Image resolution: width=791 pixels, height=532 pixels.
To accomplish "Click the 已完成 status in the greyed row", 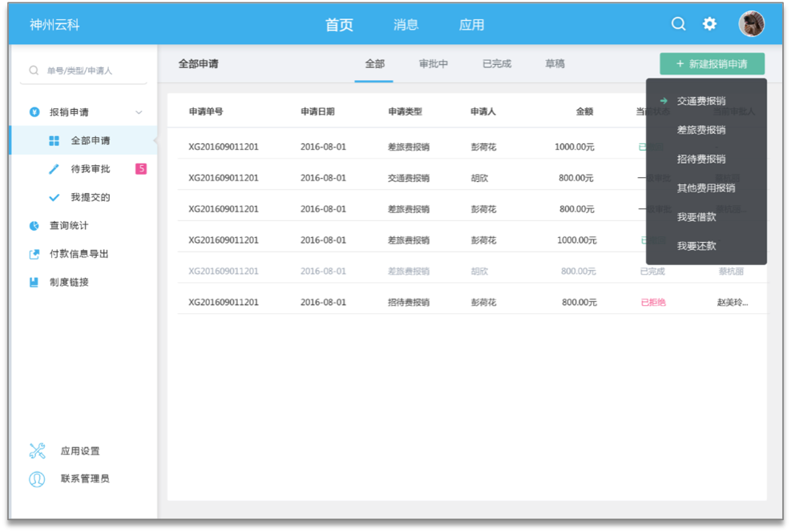I will tap(652, 272).
